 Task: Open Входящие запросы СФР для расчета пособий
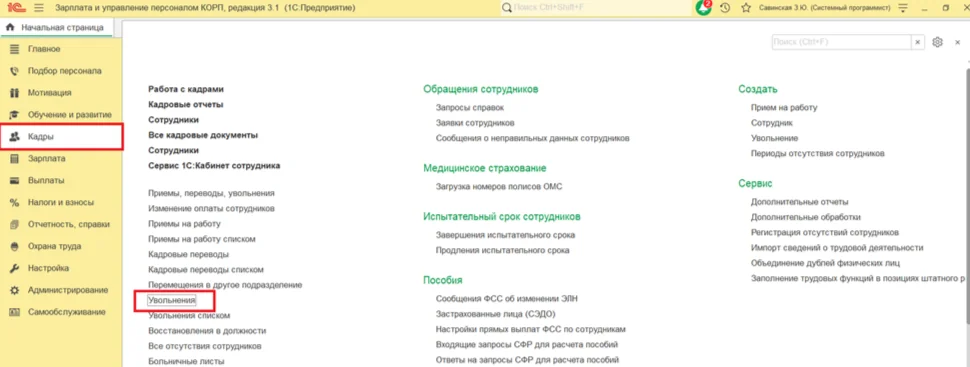526,345
